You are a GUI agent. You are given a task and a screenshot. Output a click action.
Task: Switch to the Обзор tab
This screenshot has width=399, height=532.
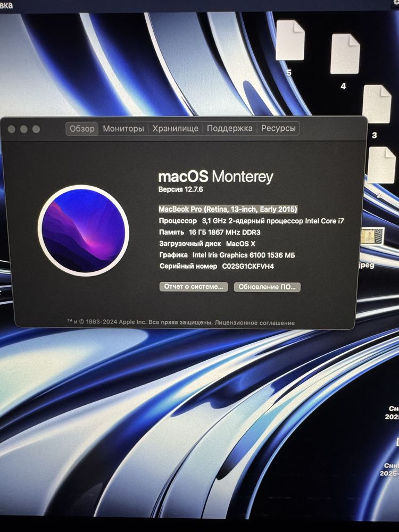pyautogui.click(x=82, y=129)
